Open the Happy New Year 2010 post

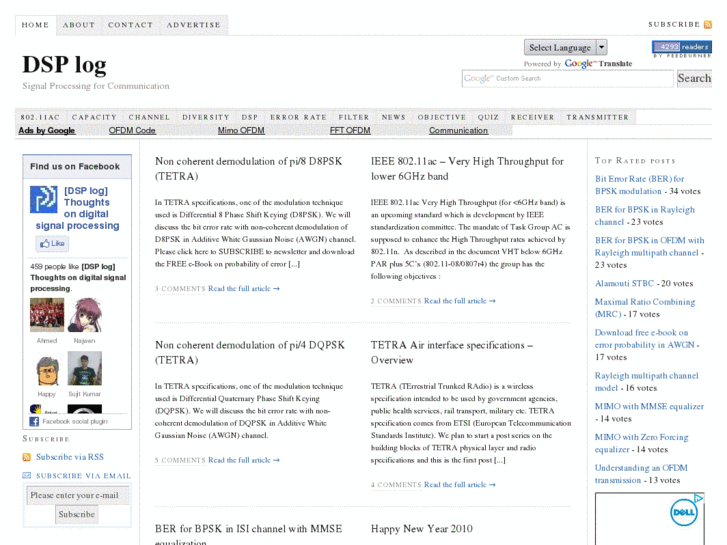421,529
